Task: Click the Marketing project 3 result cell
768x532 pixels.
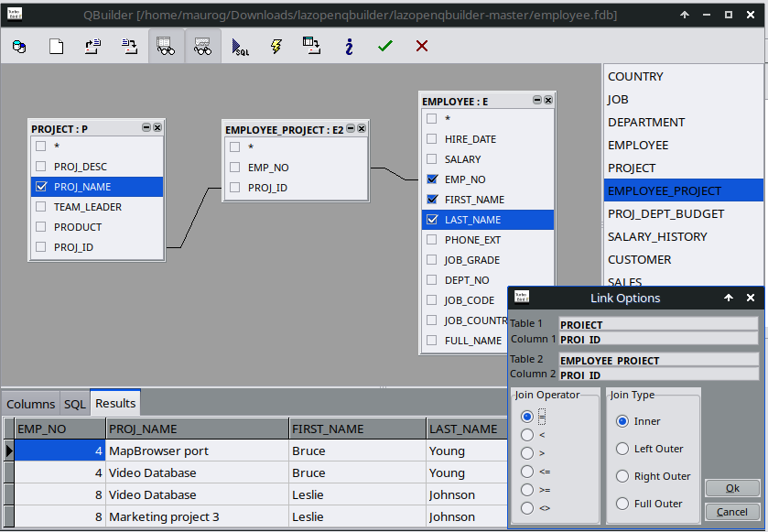Action: 198,516
